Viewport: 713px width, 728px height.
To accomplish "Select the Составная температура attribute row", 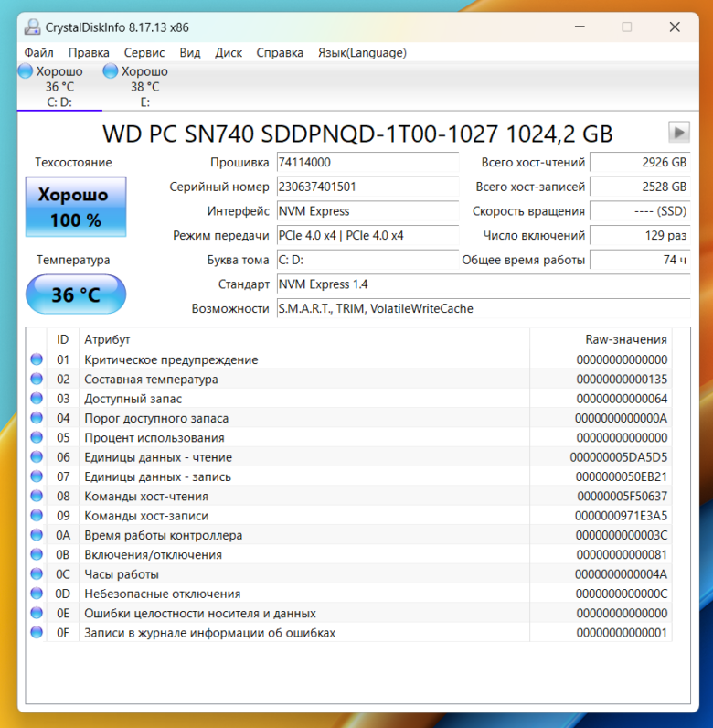I will point(349,379).
